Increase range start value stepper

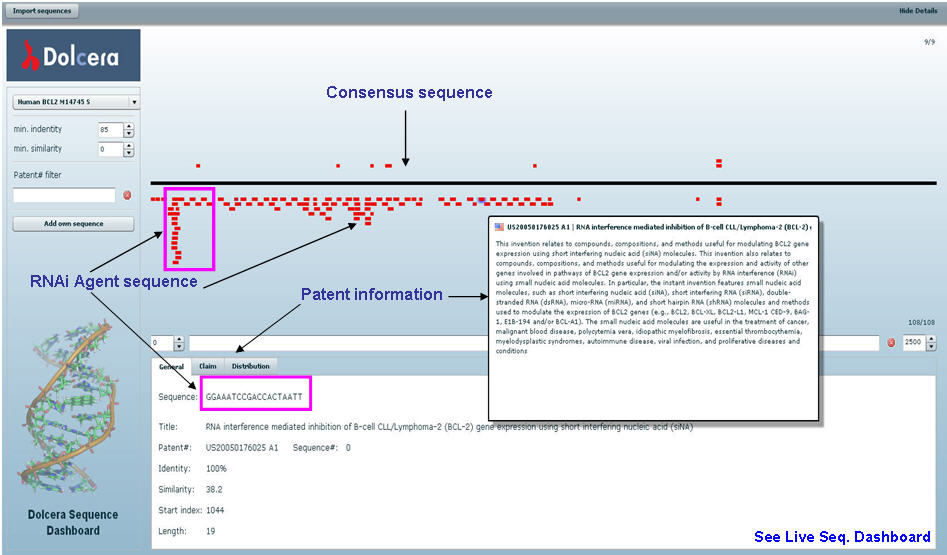179,339
